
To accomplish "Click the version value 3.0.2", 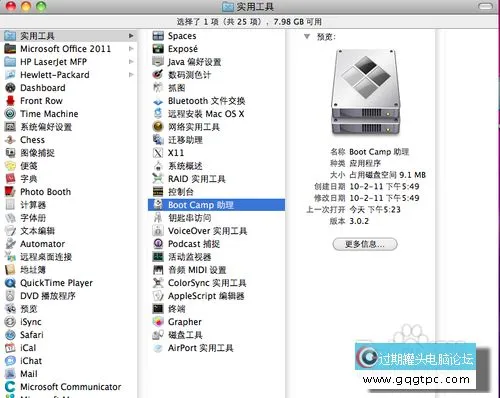I will (x=359, y=221).
